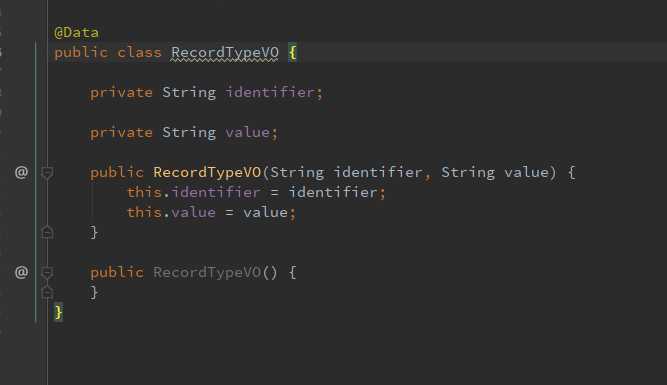Screen dimensions: 667x385
Task: Click the @Data annotation
Action: [77, 32]
